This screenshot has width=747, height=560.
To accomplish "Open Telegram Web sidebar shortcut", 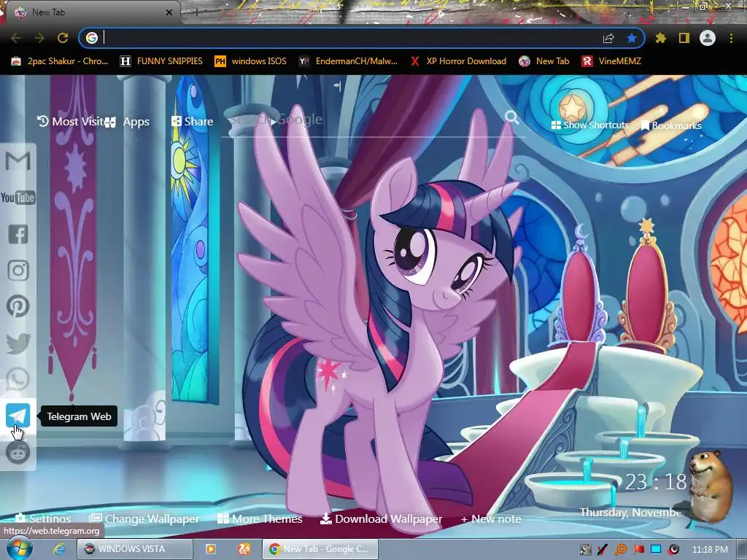I will [x=18, y=416].
